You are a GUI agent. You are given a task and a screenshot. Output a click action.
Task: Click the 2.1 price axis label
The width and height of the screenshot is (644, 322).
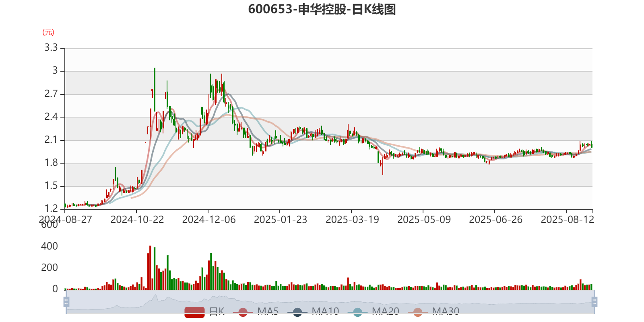(51, 140)
